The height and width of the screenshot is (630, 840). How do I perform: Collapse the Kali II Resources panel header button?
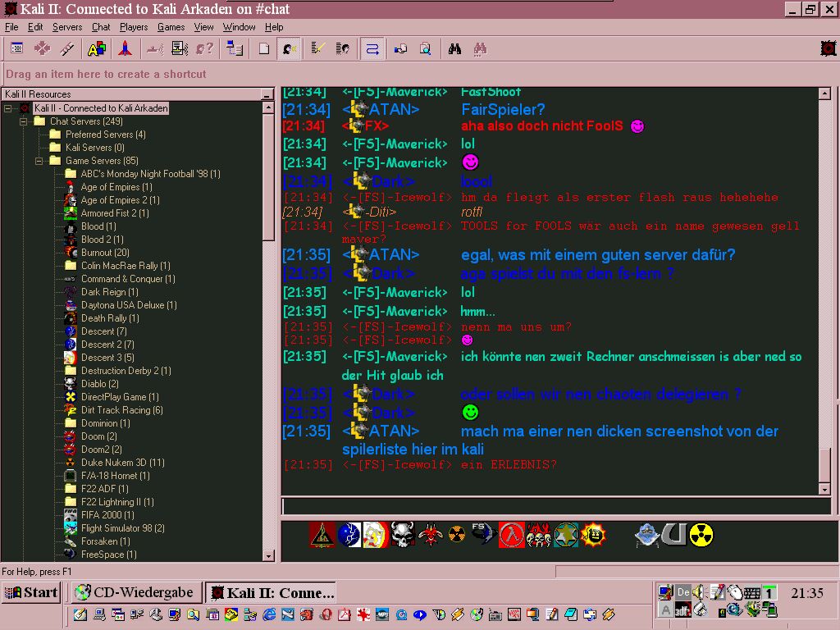(x=267, y=94)
